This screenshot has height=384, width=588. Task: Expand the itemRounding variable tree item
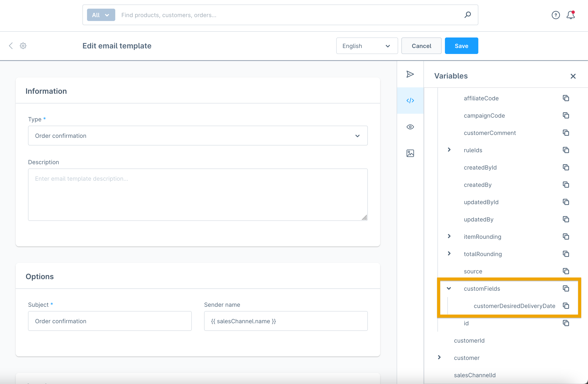pos(449,236)
